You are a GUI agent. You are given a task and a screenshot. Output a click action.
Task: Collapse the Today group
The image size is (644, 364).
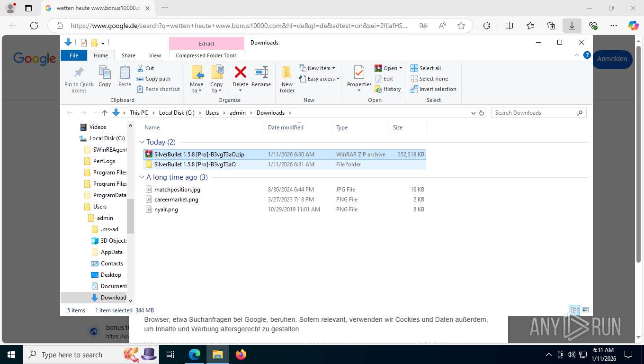(142, 142)
